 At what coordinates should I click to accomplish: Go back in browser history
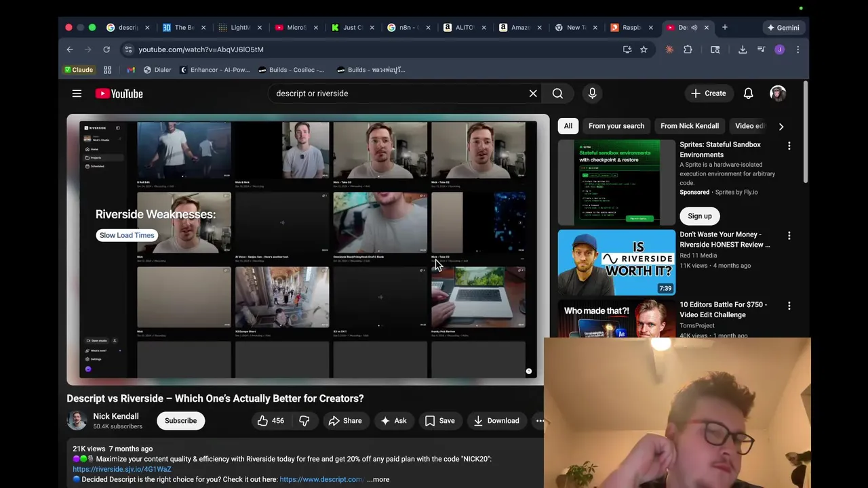tap(70, 49)
